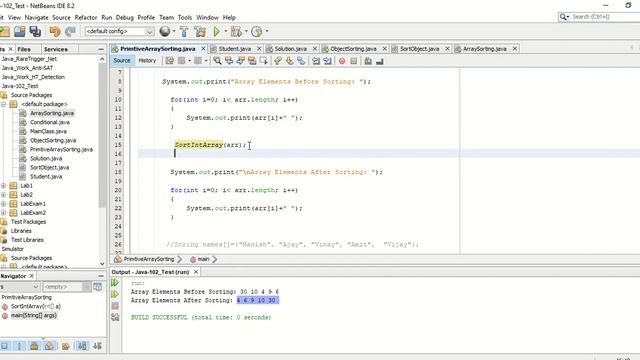
Task: Click the Find Next Occurrence icon
Action: 240,61
